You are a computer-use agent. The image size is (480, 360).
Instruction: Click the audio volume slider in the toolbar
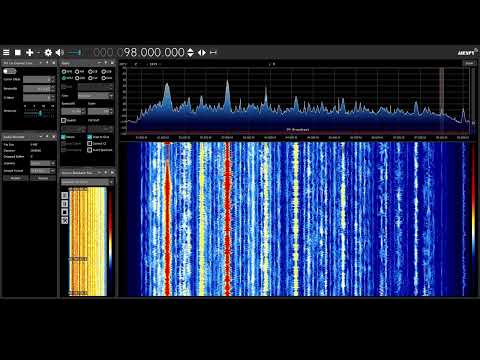coord(73,53)
